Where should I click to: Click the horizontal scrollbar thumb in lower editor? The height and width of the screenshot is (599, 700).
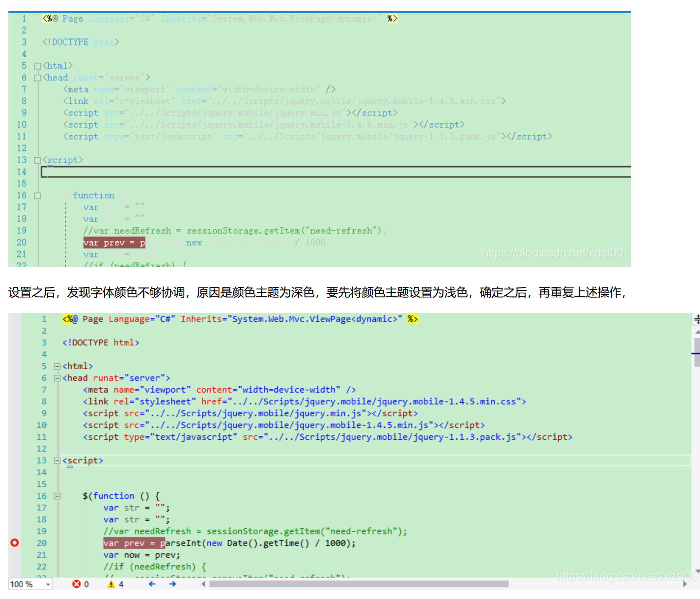coord(359,584)
